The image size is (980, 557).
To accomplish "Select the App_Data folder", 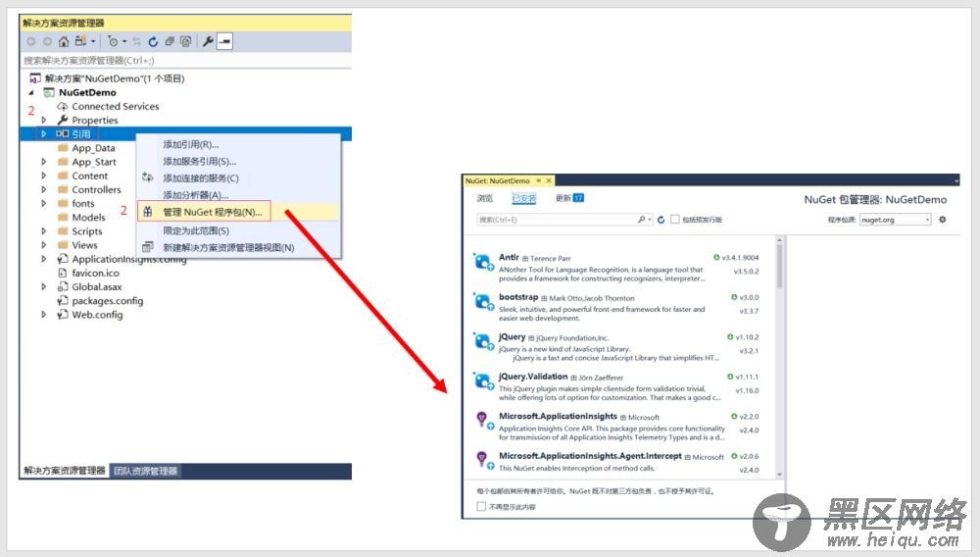I will coord(93,148).
